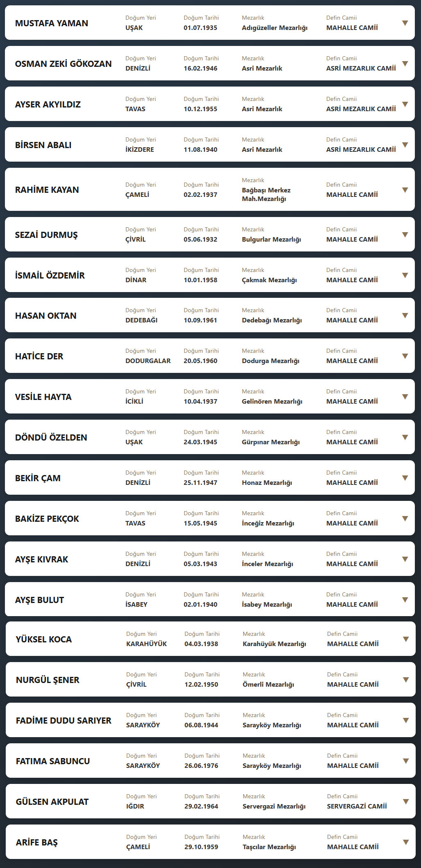Image resolution: width=421 pixels, height=868 pixels.
Task: Click the GÜLSEN AKPULAT card name
Action: tap(52, 802)
